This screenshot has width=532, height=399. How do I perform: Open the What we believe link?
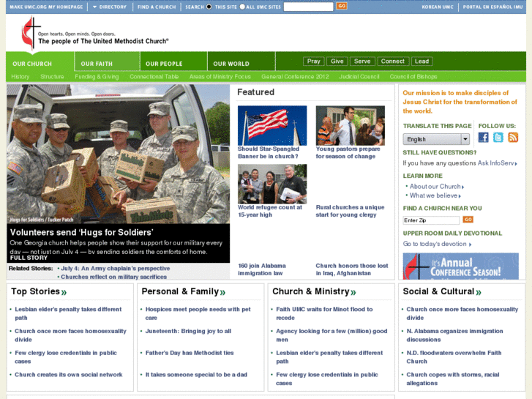pos(435,195)
